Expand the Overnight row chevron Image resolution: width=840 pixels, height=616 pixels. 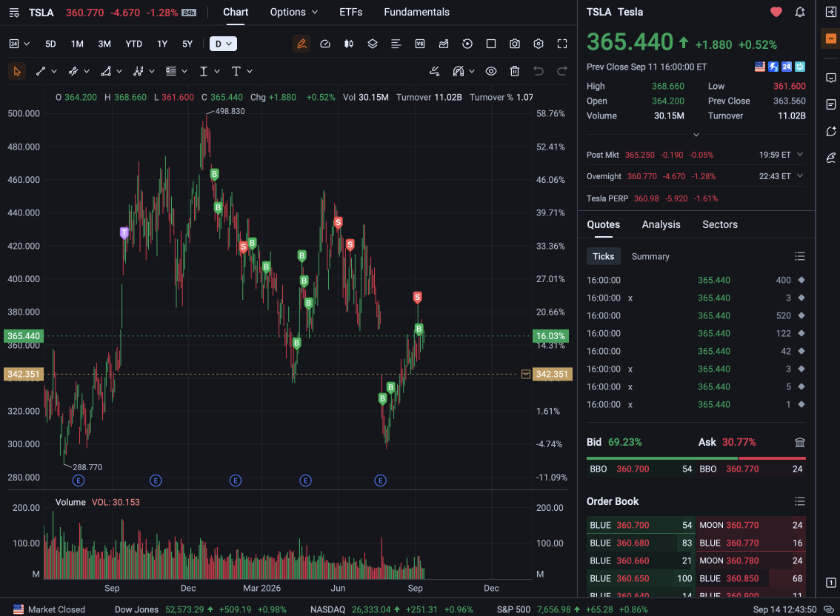coord(800,175)
